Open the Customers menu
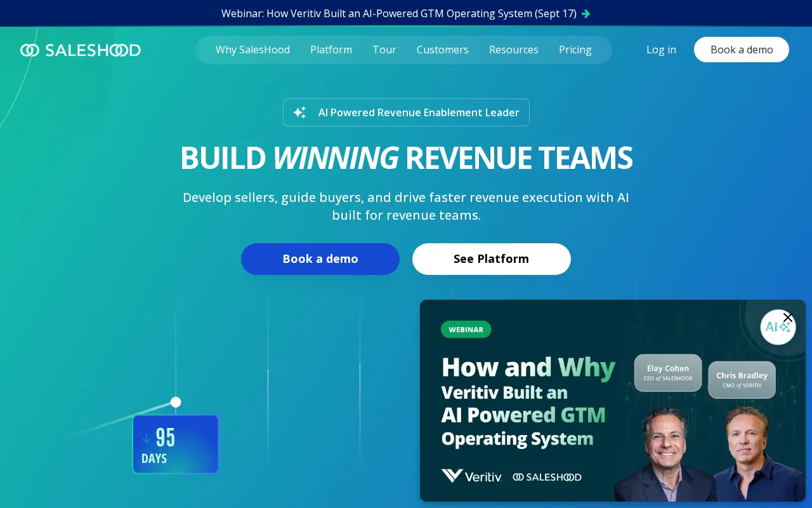Image resolution: width=812 pixels, height=508 pixels. pos(443,50)
